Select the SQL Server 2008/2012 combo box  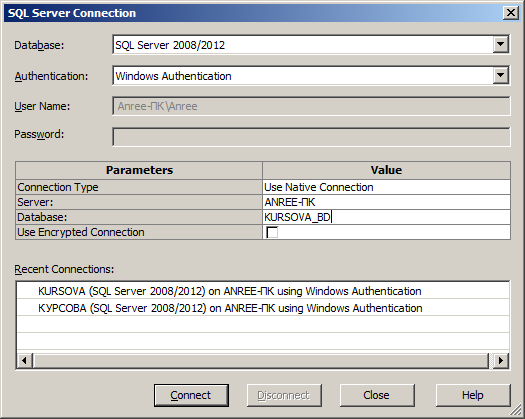click(x=311, y=44)
